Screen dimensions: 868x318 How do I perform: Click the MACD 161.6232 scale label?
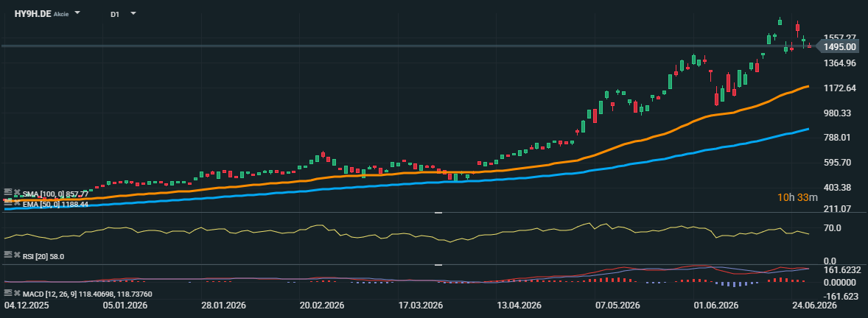(842, 270)
